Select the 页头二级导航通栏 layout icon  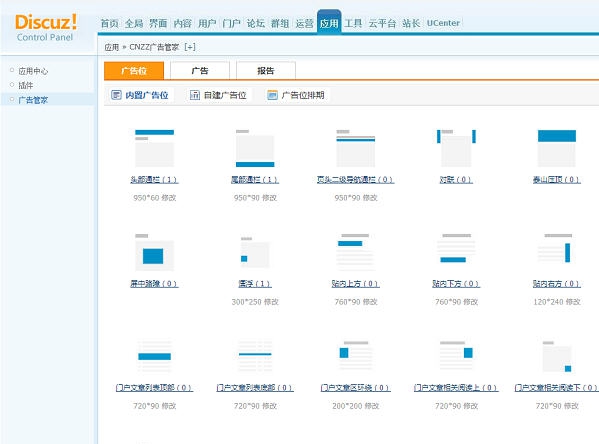click(356, 148)
